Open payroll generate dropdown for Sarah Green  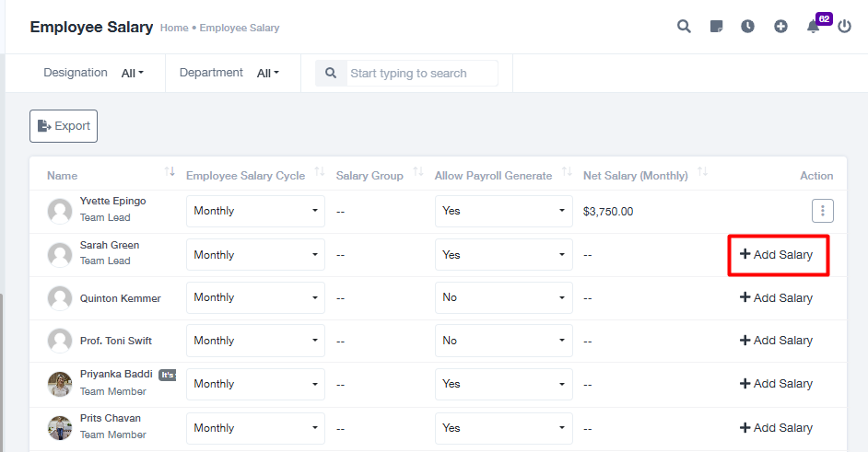[x=504, y=254]
